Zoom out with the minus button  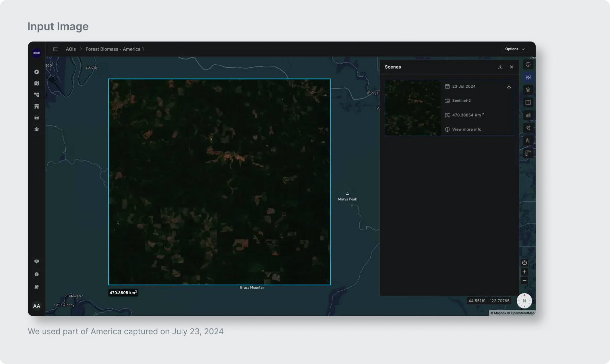tap(524, 281)
